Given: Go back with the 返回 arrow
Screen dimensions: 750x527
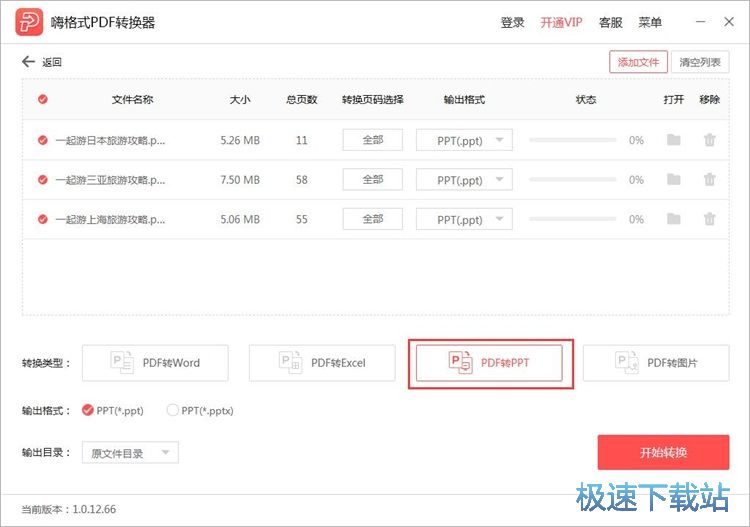Looking at the screenshot, I should point(29,62).
